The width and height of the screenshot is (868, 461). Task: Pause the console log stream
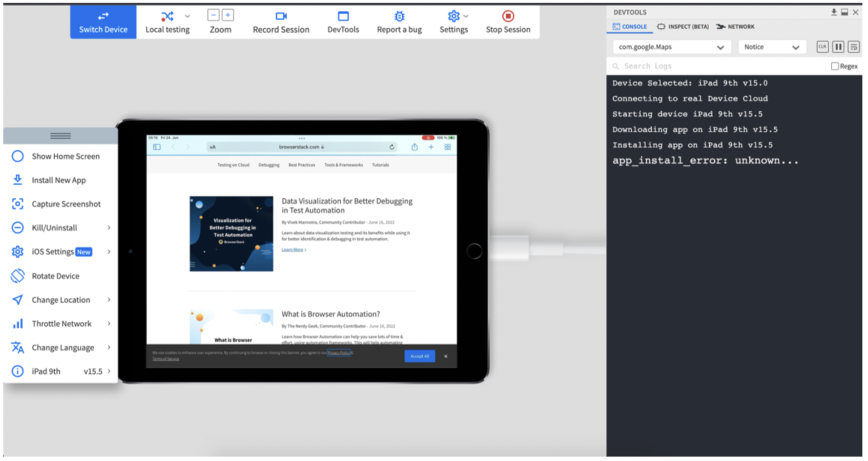(838, 47)
